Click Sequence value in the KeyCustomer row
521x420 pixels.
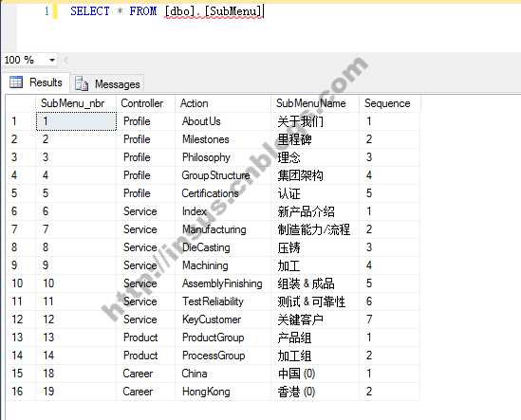tap(389, 320)
